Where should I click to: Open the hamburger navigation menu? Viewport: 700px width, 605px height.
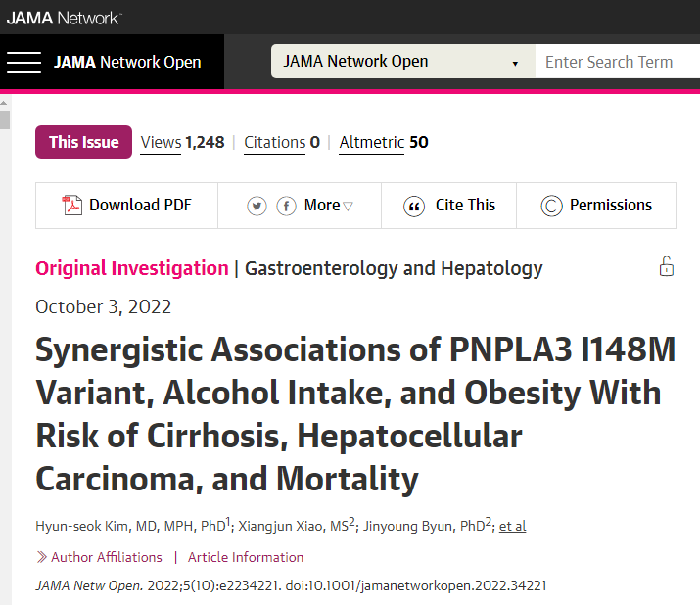[x=23, y=62]
